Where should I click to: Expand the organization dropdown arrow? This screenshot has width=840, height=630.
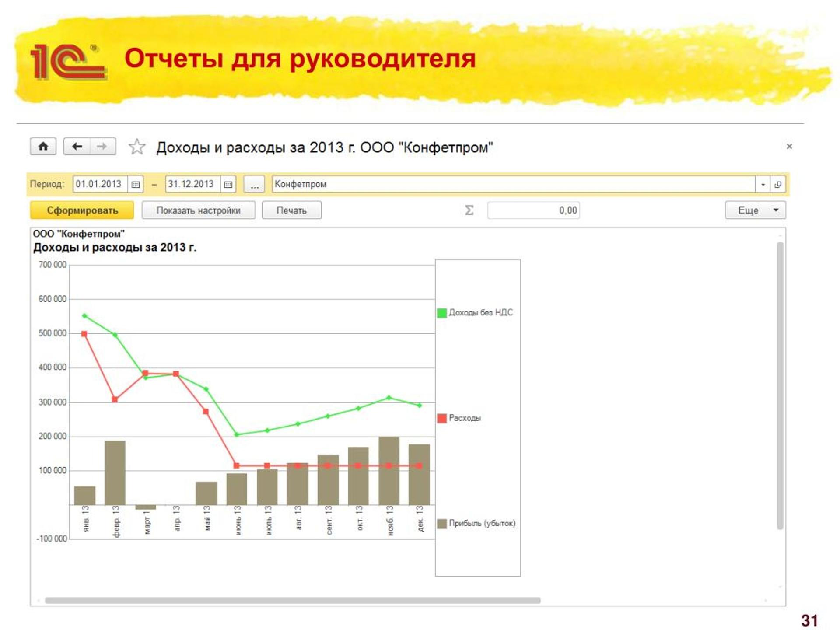coord(763,184)
